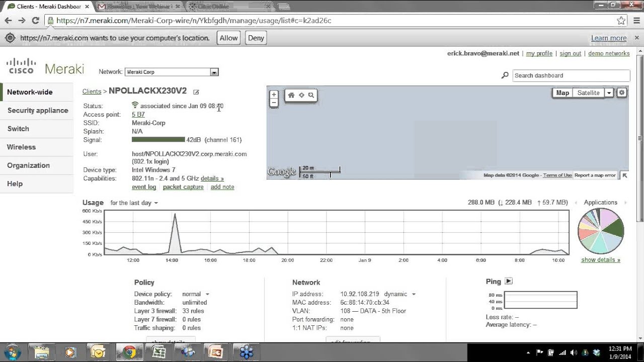Click 'add note' link

click(222, 187)
